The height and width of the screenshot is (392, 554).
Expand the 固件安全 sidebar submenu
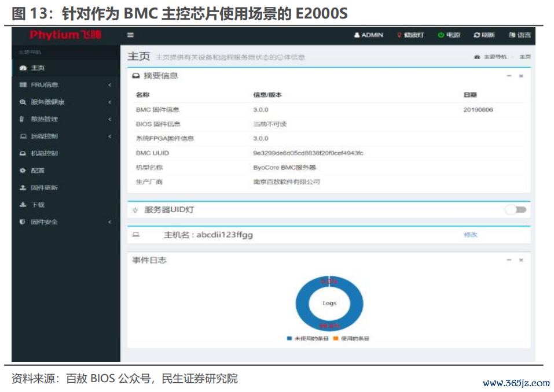point(66,222)
